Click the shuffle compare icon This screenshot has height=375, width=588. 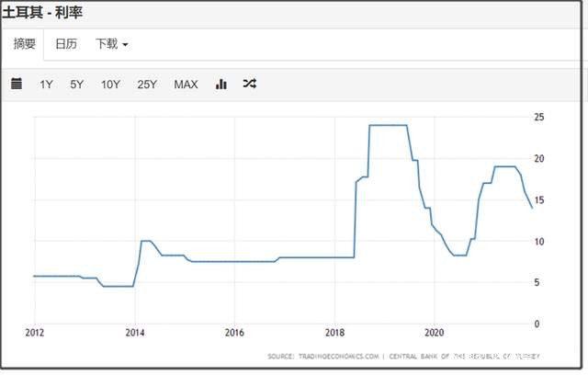pos(250,84)
